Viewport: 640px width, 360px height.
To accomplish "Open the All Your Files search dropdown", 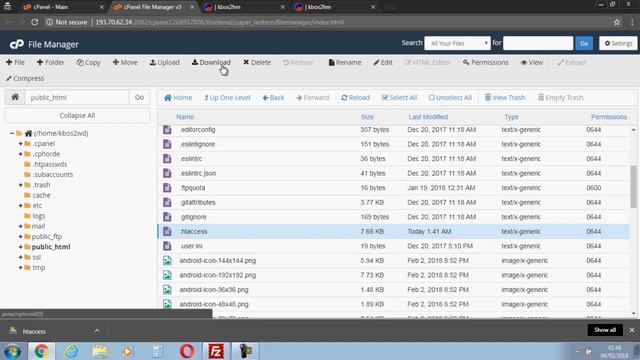I will (457, 43).
